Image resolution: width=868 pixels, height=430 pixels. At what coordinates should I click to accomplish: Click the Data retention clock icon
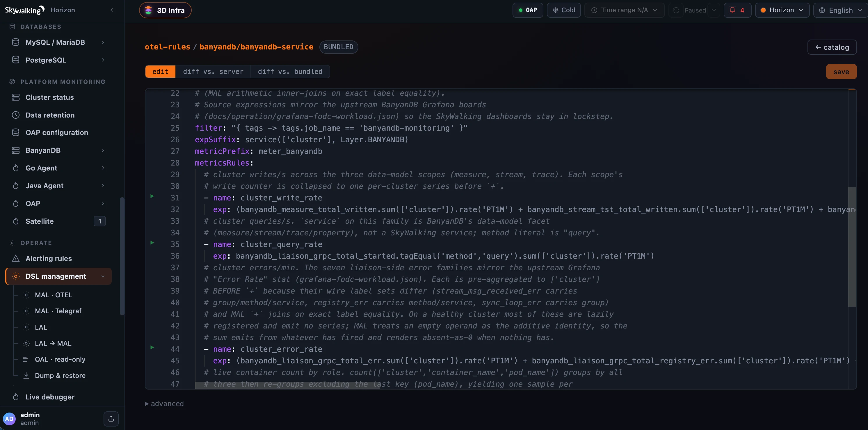pyautogui.click(x=15, y=115)
